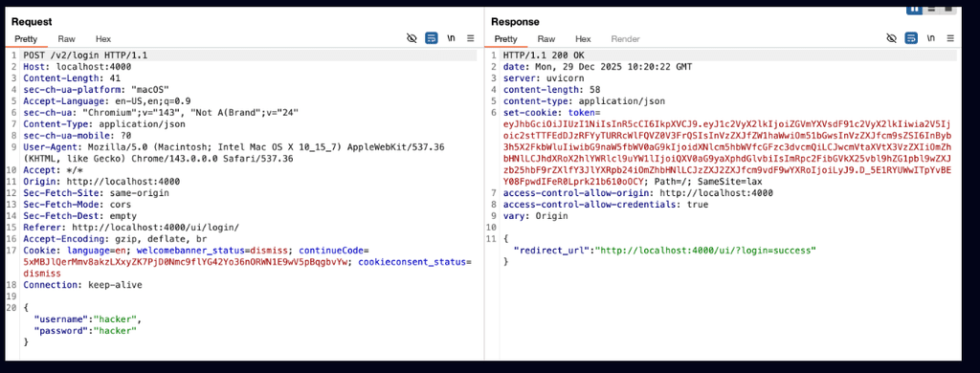Switch to Raw tab in Request pane

pos(66,39)
